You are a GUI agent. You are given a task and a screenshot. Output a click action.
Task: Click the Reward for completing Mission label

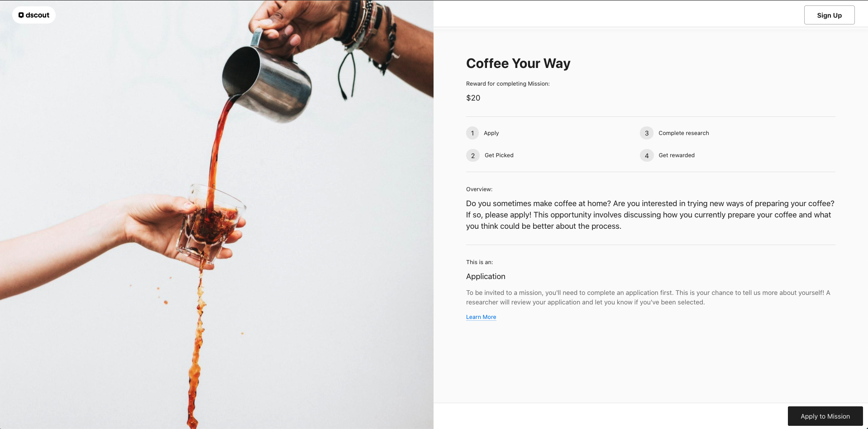(508, 84)
